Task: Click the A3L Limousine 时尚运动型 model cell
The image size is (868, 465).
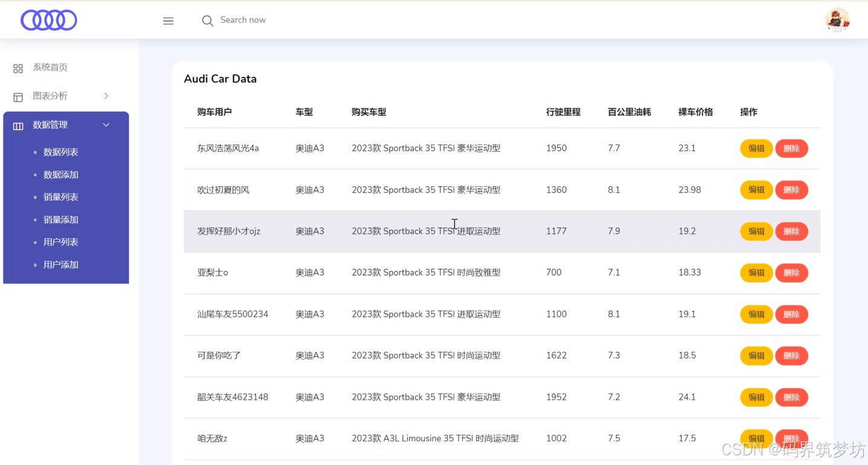Action: point(435,438)
